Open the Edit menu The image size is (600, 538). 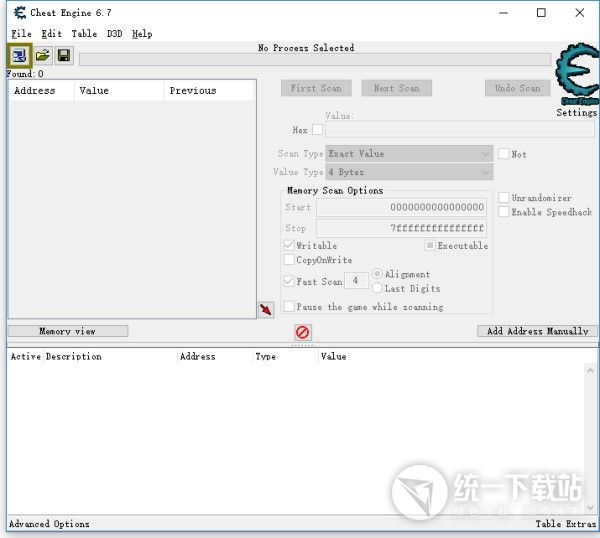[x=51, y=34]
